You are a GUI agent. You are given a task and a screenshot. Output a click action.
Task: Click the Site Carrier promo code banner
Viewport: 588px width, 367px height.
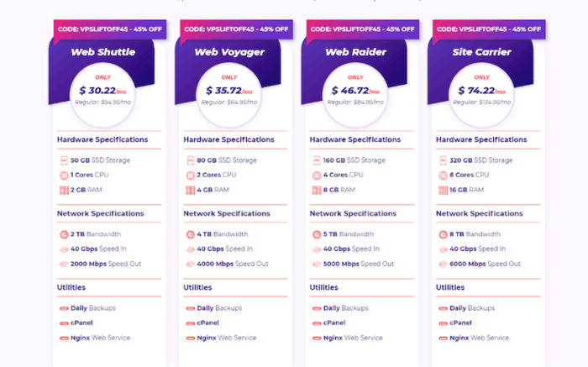click(488, 29)
